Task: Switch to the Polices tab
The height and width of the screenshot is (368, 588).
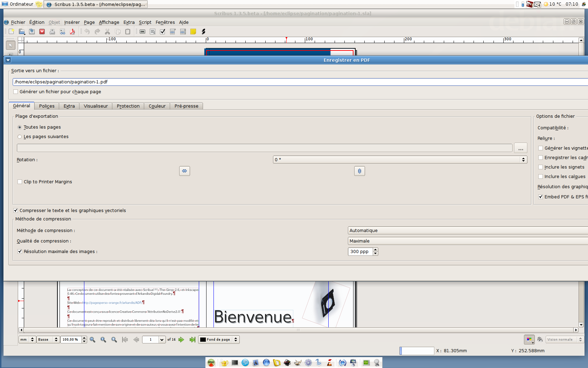Action: point(47,106)
